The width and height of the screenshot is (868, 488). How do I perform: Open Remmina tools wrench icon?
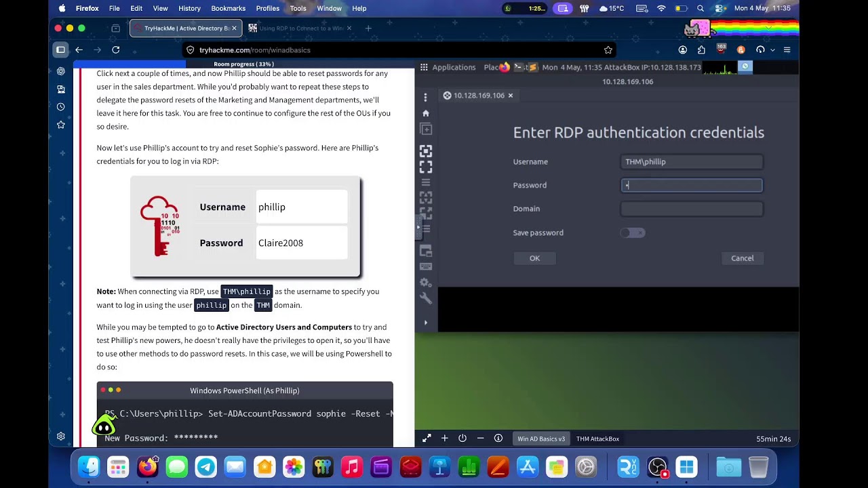pos(425,298)
